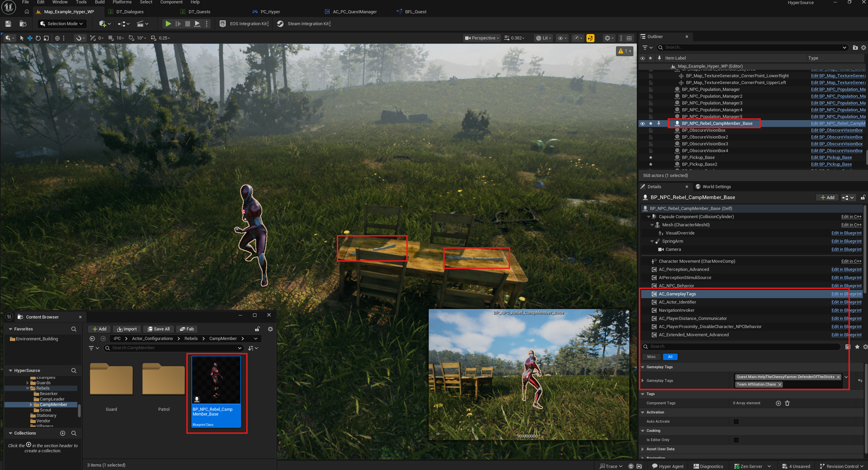The width and height of the screenshot is (868, 470).
Task: Open Fab from the Content Browser
Action: pyautogui.click(x=187, y=329)
